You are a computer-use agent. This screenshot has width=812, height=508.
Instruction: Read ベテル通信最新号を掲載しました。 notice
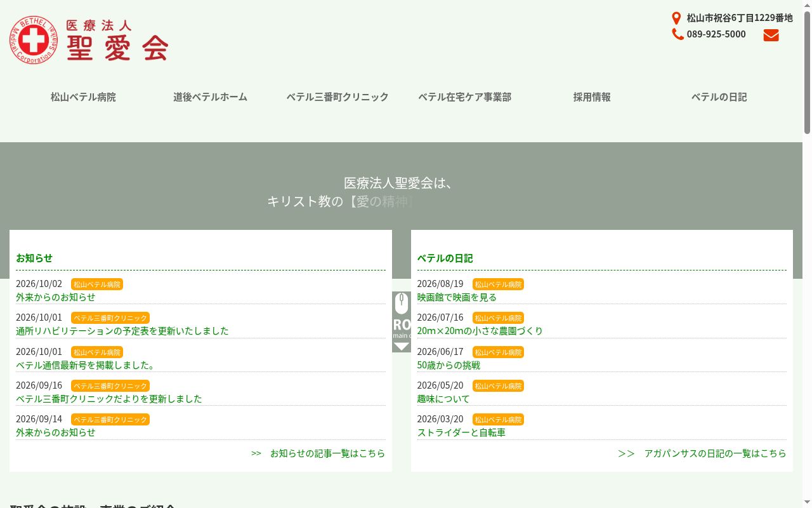tap(86, 365)
